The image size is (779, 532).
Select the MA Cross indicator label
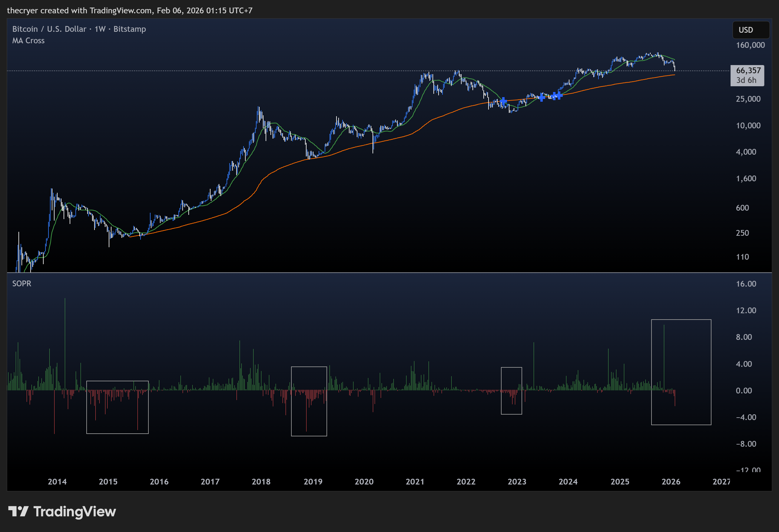(x=28, y=41)
